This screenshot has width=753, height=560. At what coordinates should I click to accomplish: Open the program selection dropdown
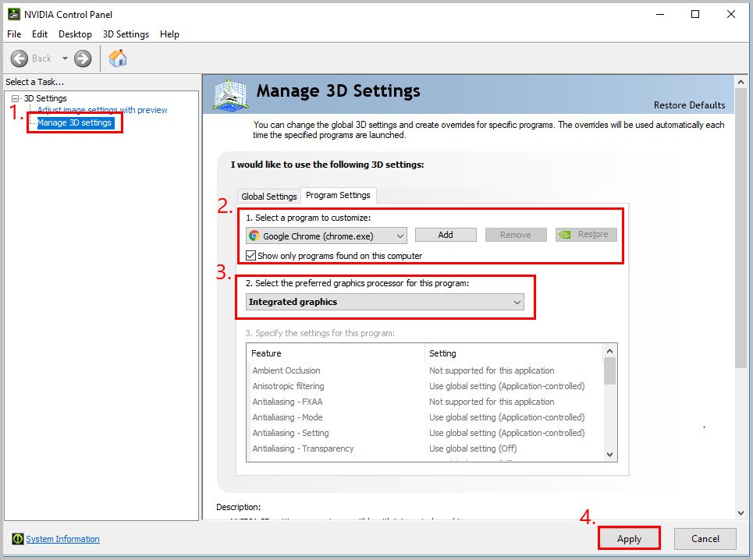[400, 236]
